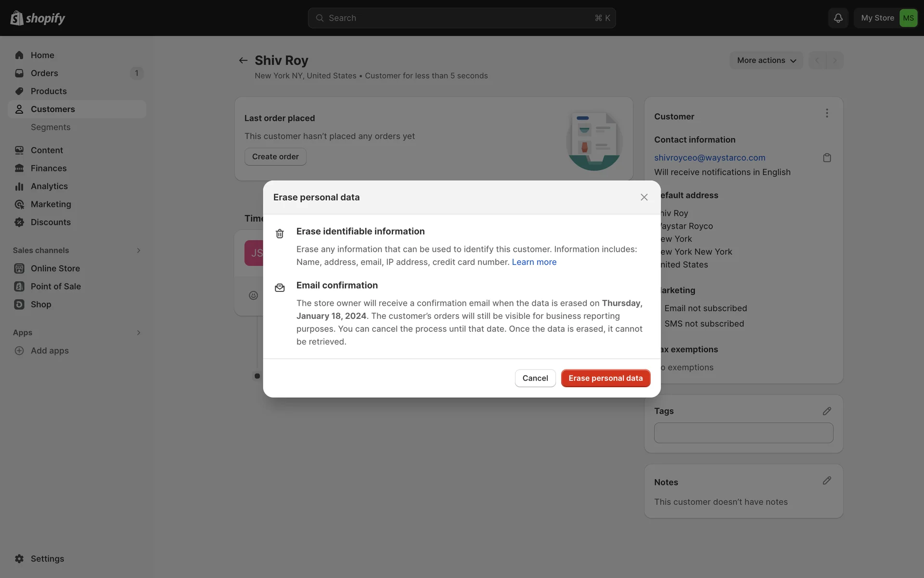Focus the top Search bar
The width and height of the screenshot is (924, 578).
point(462,18)
